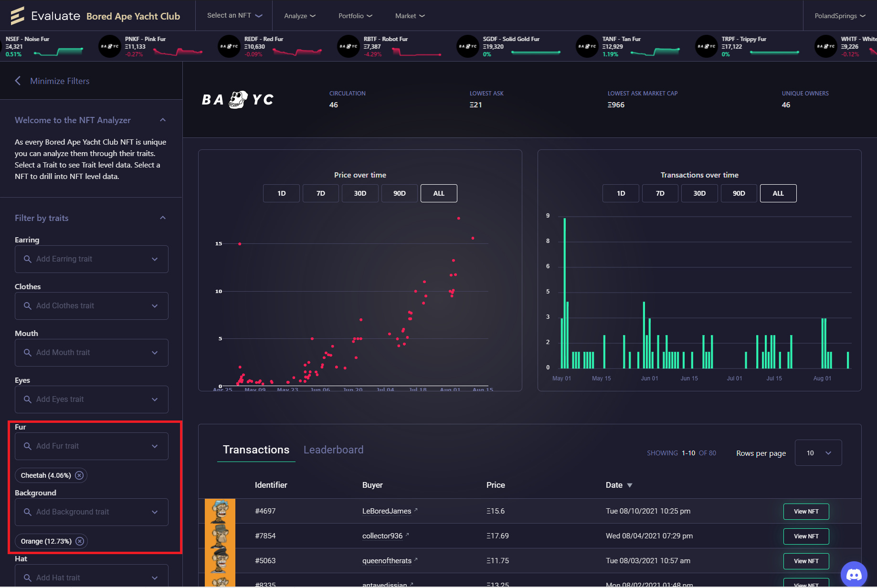Open the Analyze menu
This screenshot has height=588, width=877.
click(300, 16)
